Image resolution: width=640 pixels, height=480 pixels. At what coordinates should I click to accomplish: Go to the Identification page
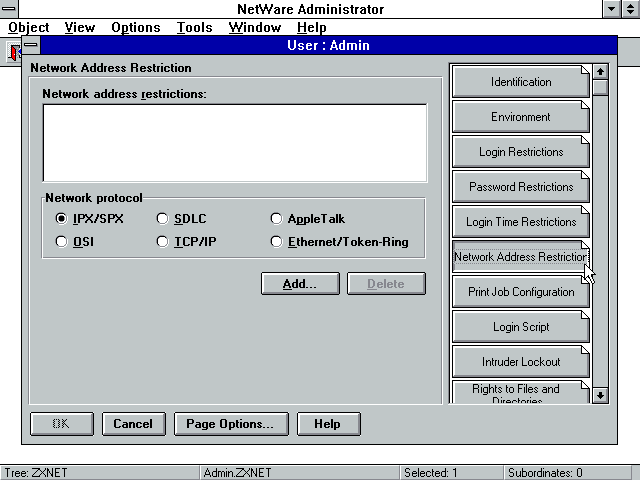521,82
